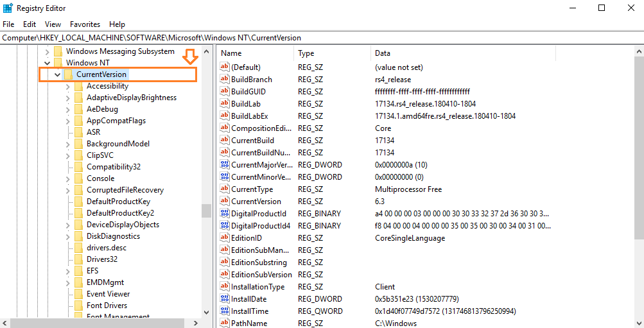644x328 pixels.
Task: Expand the Windows Messaging Subsystem key
Action: pos(47,51)
